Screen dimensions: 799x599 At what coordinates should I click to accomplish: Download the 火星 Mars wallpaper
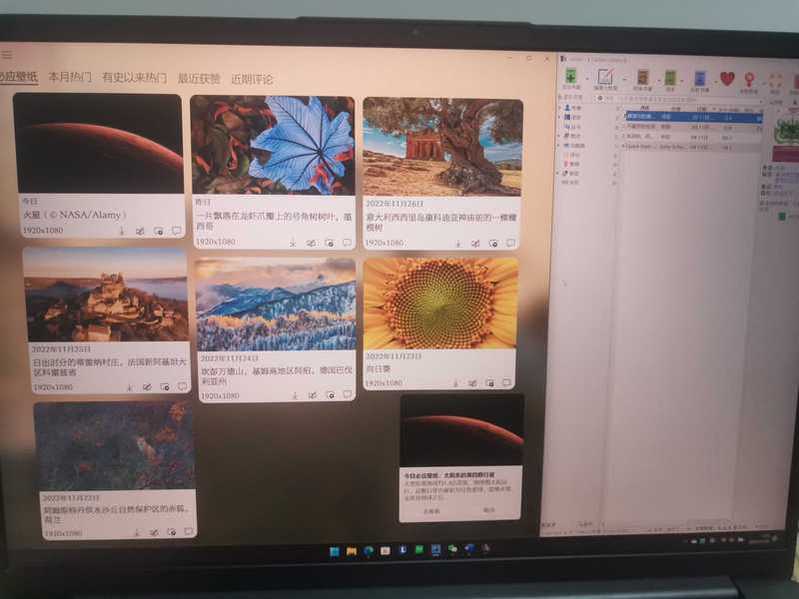coord(122,231)
